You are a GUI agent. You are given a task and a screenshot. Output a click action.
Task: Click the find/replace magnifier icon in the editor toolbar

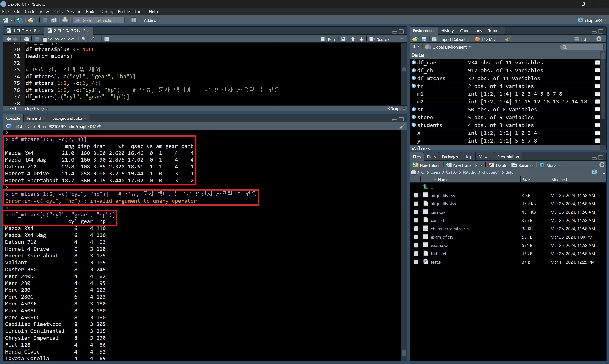tap(84, 39)
